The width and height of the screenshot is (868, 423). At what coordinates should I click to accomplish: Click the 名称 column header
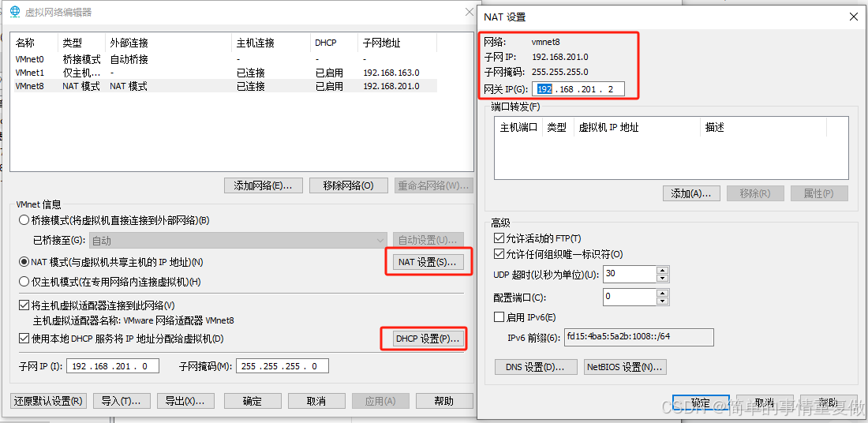point(34,43)
